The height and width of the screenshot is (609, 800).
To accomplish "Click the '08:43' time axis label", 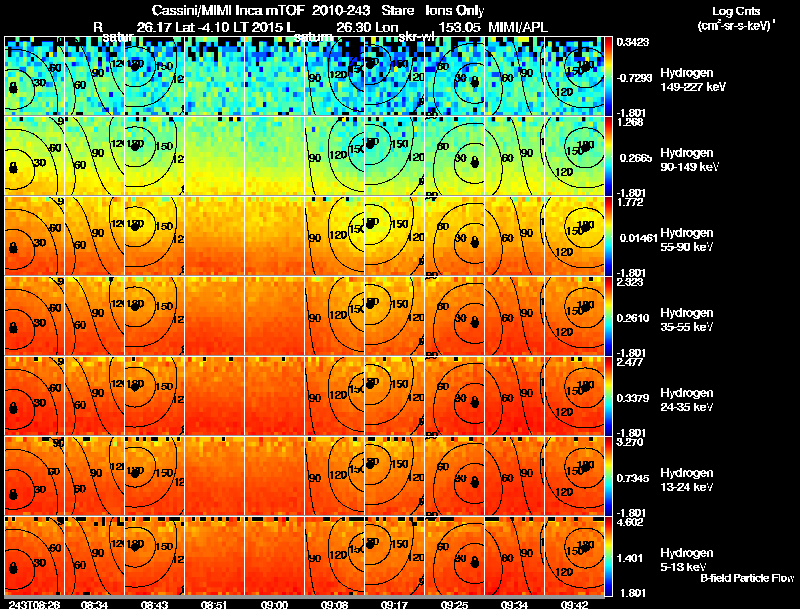I will 154,604.
